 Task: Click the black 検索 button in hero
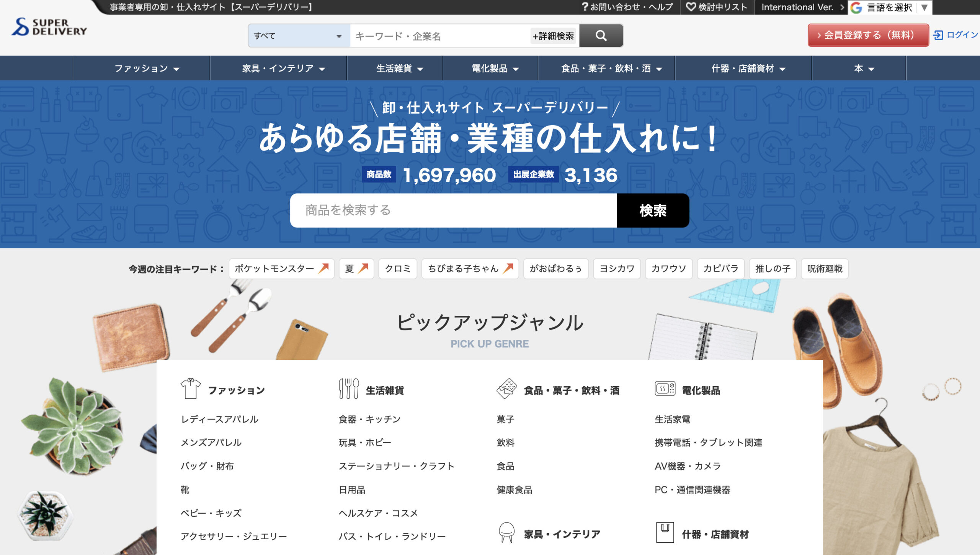pyautogui.click(x=653, y=211)
